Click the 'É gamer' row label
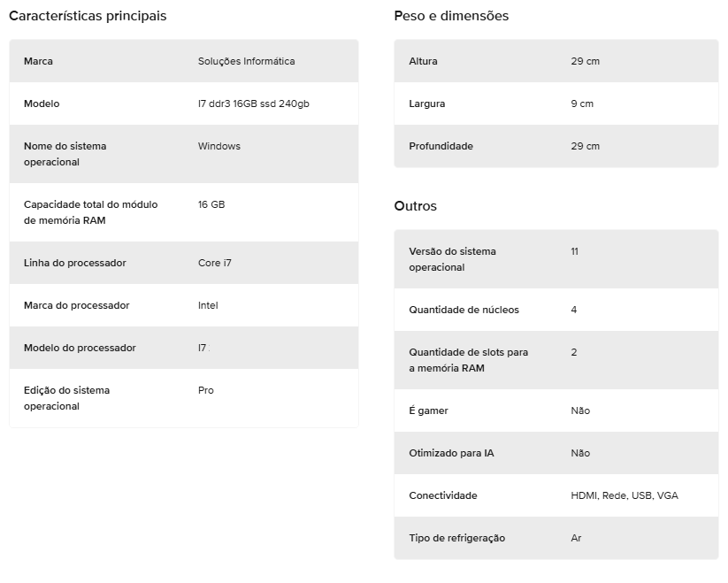The height and width of the screenshot is (583, 728). 428,410
